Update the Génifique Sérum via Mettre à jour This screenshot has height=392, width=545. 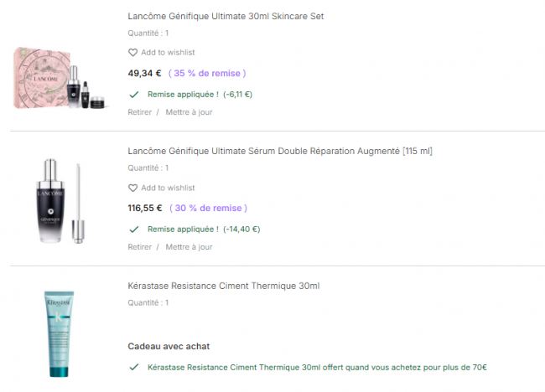pos(189,247)
